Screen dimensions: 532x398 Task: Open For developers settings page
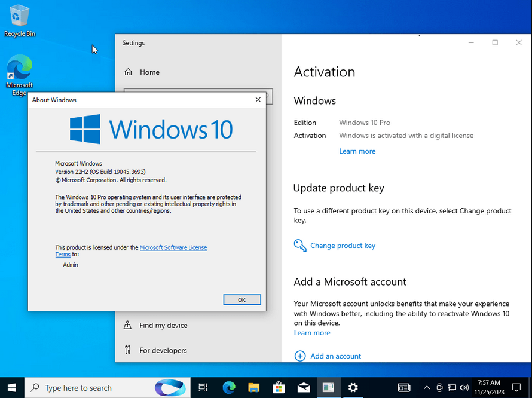point(155,350)
